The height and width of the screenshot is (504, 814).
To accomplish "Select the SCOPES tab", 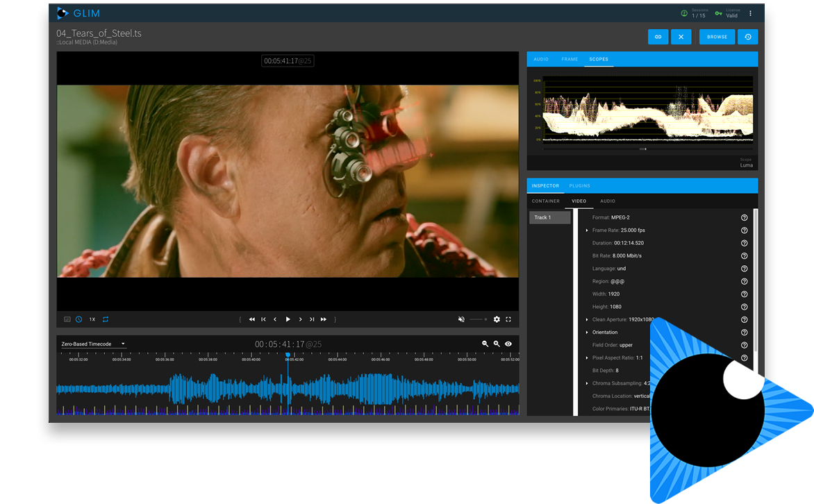I will click(x=599, y=59).
